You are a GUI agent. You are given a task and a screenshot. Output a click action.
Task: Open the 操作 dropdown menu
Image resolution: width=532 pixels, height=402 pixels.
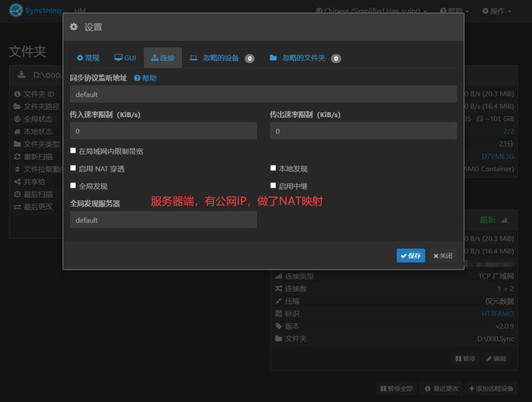(497, 11)
